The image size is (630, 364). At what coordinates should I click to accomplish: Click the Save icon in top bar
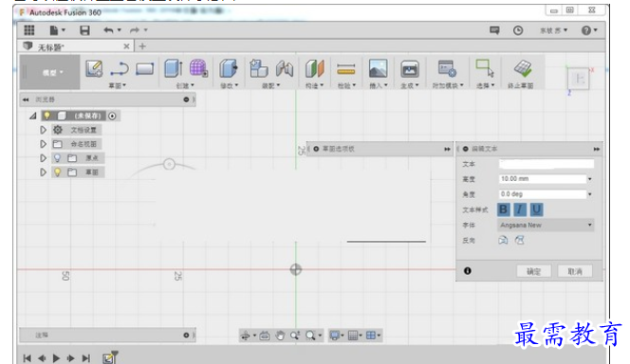click(x=84, y=30)
